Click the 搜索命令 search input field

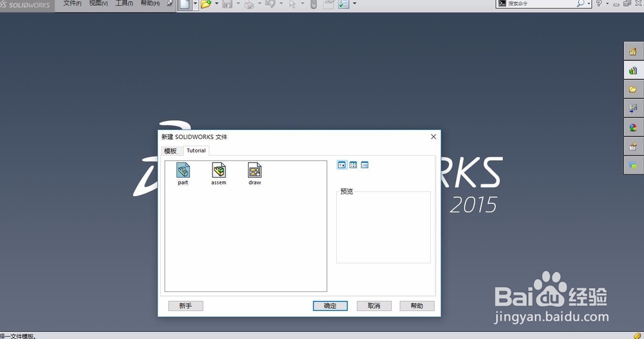542,3
